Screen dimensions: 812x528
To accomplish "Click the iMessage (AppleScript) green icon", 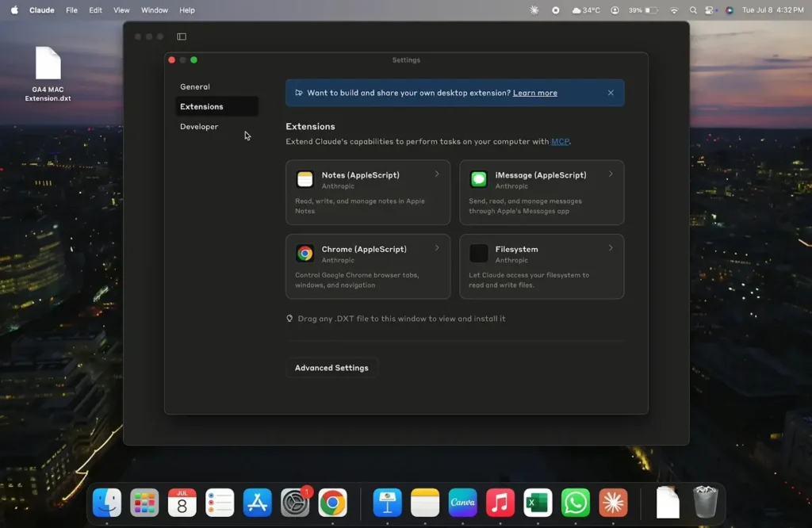I will pos(478,179).
